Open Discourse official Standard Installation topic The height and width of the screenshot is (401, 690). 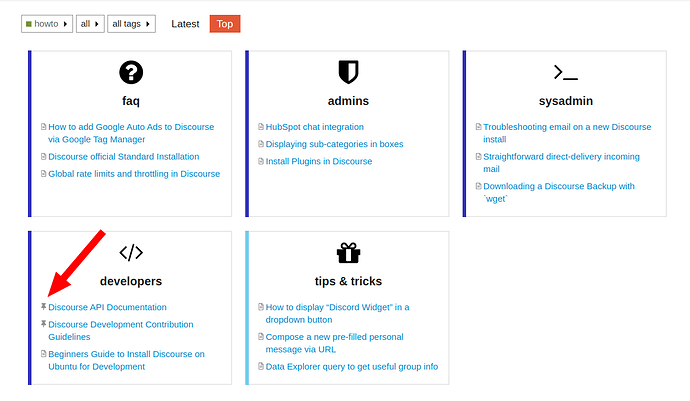tap(124, 156)
